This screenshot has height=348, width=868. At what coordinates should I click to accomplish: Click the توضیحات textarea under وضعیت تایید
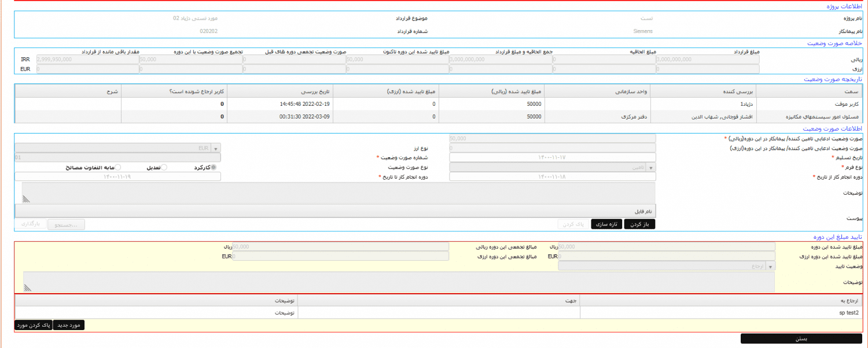pyautogui.click(x=399, y=282)
